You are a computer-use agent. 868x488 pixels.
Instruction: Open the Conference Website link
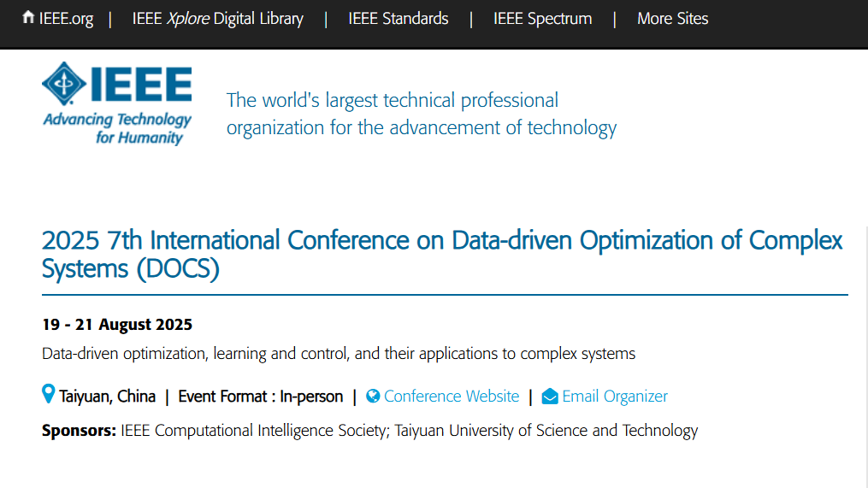(x=452, y=397)
